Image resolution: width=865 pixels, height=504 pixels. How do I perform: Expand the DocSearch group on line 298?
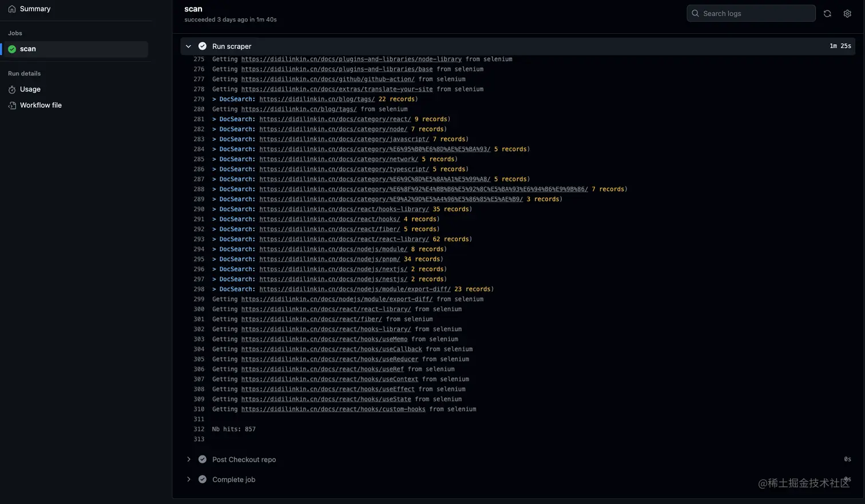click(215, 289)
